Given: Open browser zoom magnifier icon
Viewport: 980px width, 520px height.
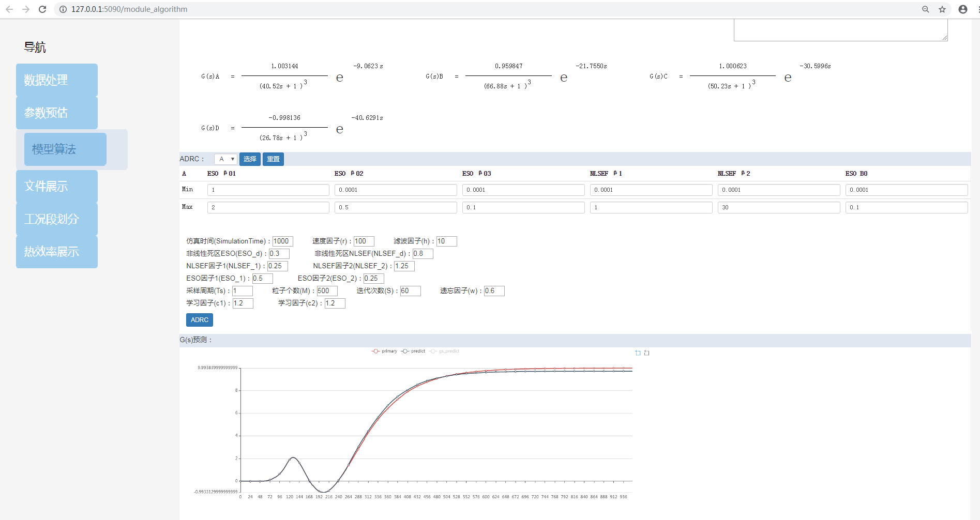Looking at the screenshot, I should click(926, 9).
